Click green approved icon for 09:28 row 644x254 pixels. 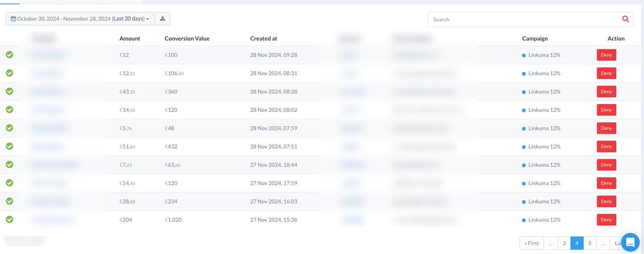pos(10,55)
